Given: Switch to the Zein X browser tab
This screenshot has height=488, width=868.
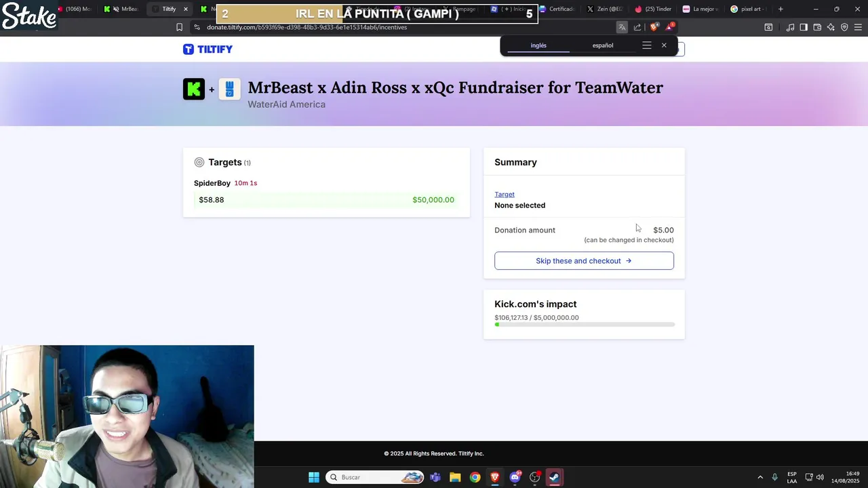Looking at the screenshot, I should tap(606, 9).
